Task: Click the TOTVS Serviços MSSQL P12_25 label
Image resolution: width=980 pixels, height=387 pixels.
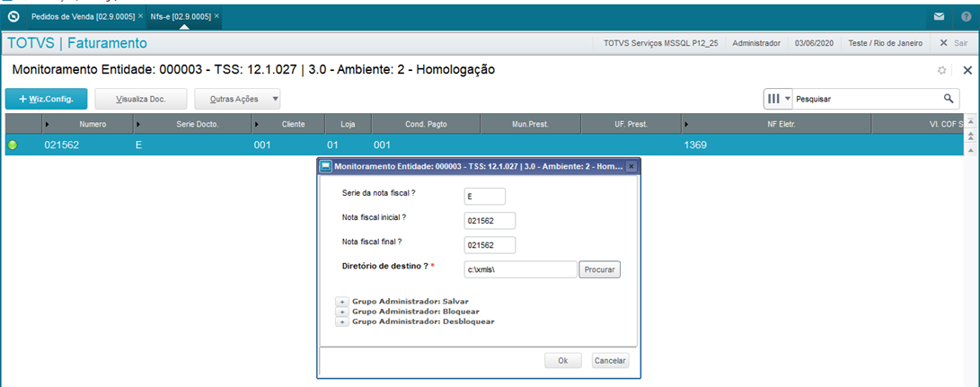Action: tap(661, 43)
